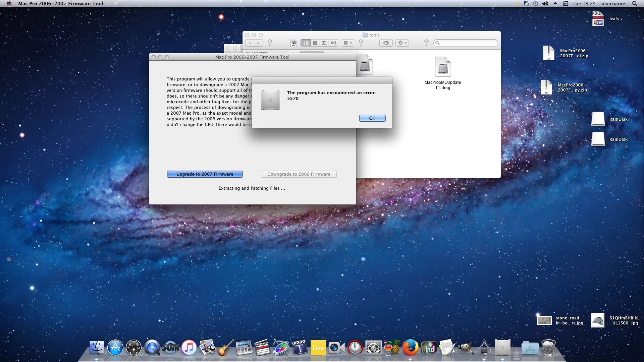Open QuickTime Player from the Dock

tap(152, 348)
